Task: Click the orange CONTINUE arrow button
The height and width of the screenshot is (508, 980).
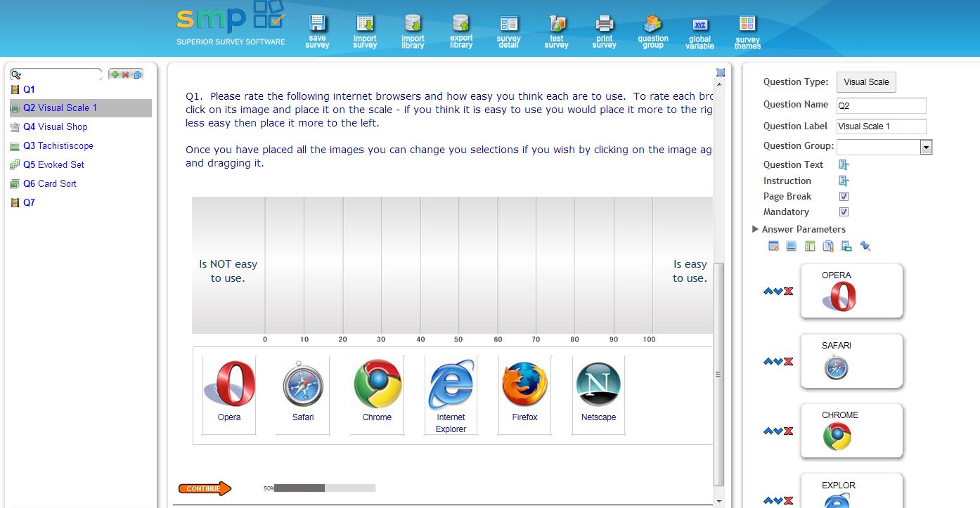Action: pos(205,488)
